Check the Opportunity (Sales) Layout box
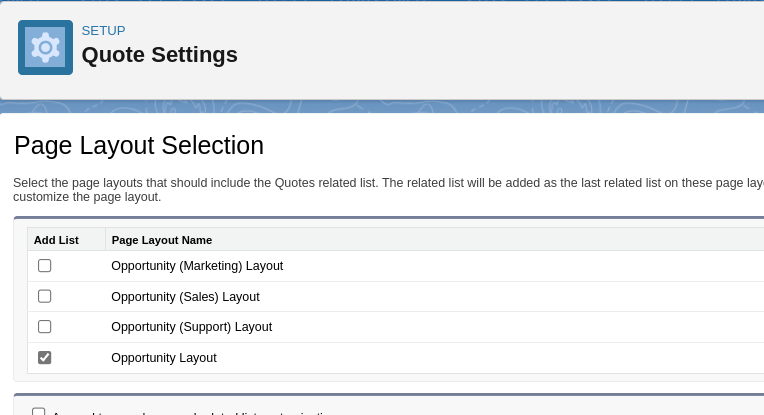Screen dimensions: 764x415 click(x=45, y=296)
